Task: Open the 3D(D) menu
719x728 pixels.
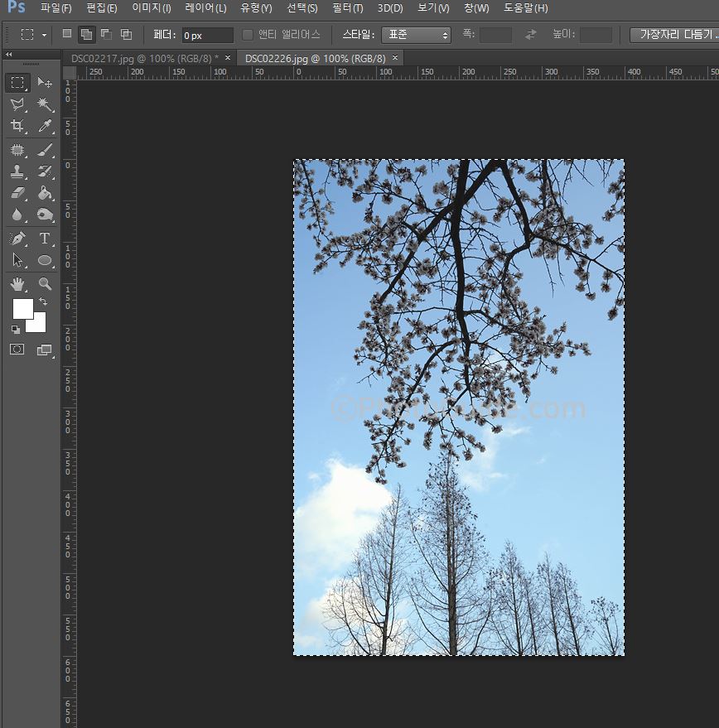Action: 390,8
